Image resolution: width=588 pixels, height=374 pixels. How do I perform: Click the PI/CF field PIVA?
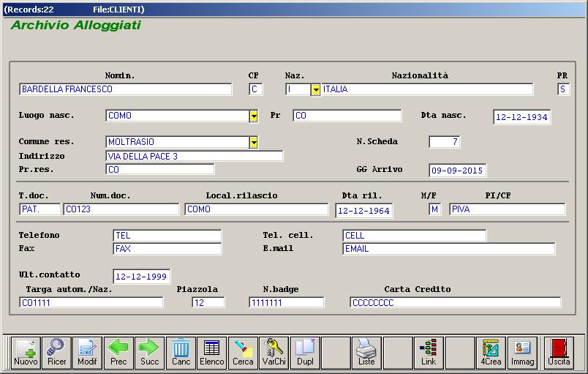click(507, 209)
